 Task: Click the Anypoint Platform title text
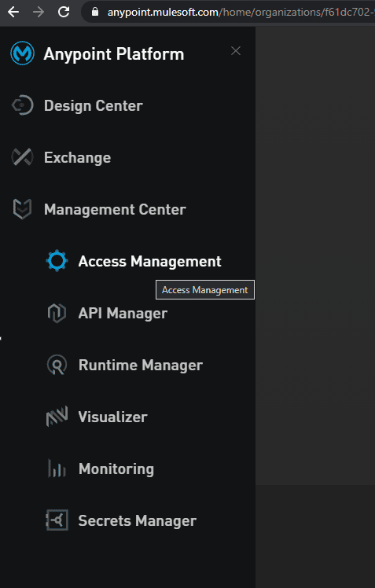(114, 54)
